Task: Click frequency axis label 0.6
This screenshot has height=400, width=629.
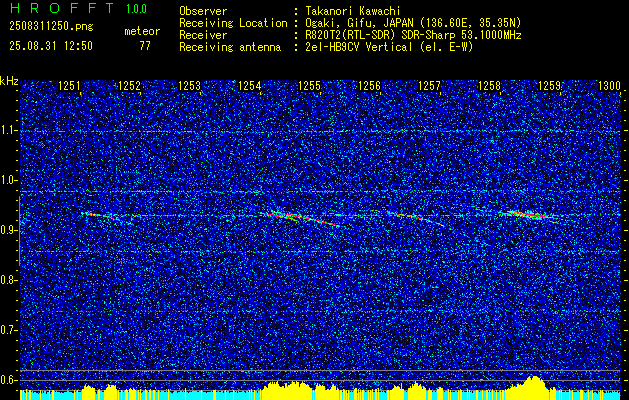Action: 9,380
